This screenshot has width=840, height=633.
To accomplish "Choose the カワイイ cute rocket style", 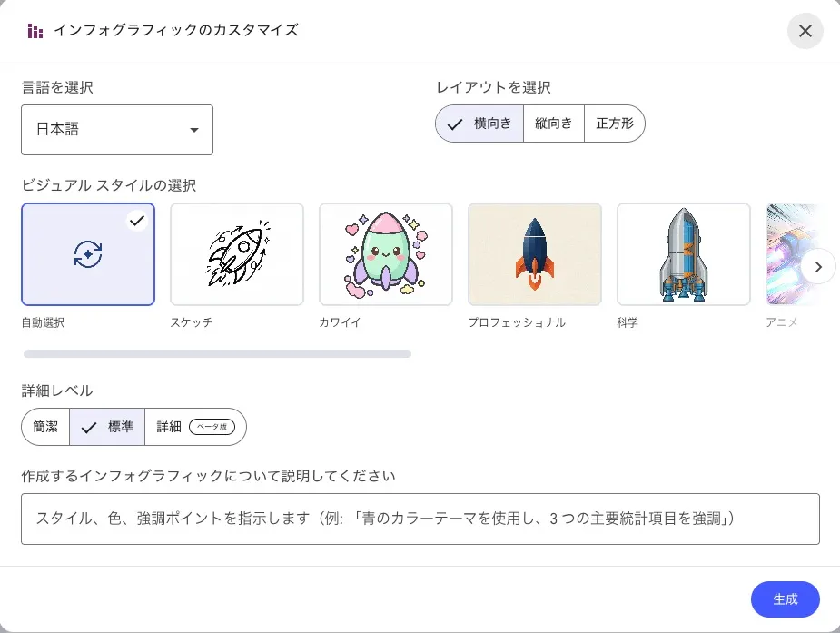I will [x=386, y=254].
